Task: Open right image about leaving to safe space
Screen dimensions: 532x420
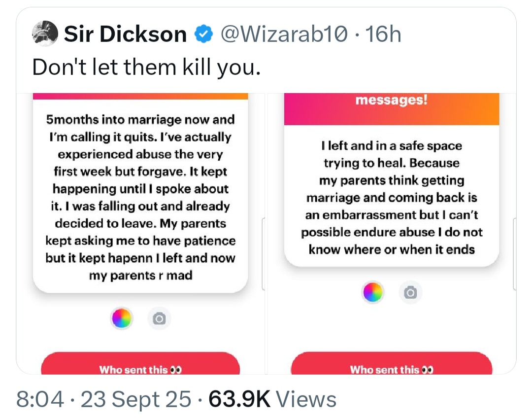Action: tap(392, 197)
